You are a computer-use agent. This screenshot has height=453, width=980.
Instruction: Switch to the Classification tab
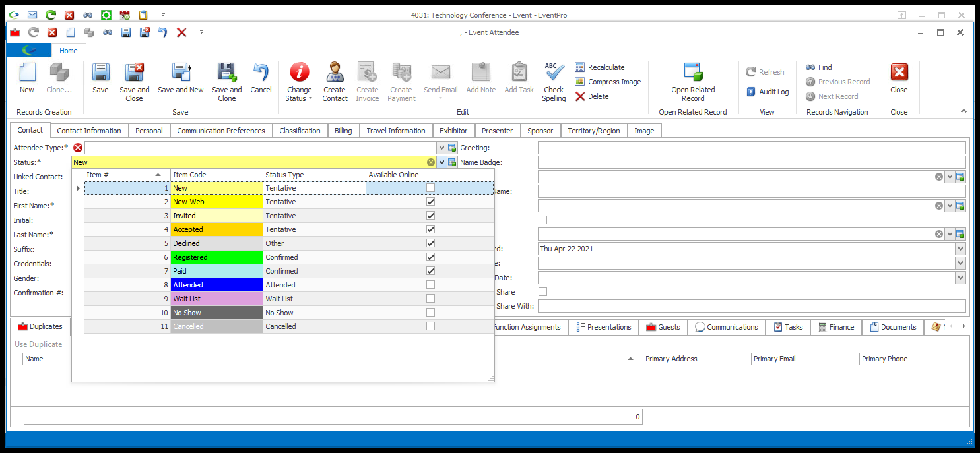tap(300, 131)
